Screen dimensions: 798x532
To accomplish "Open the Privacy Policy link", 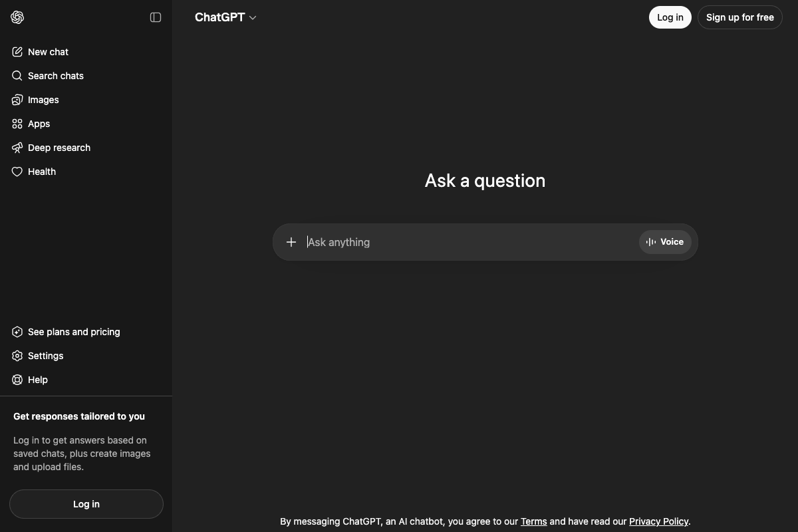I will [x=659, y=521].
